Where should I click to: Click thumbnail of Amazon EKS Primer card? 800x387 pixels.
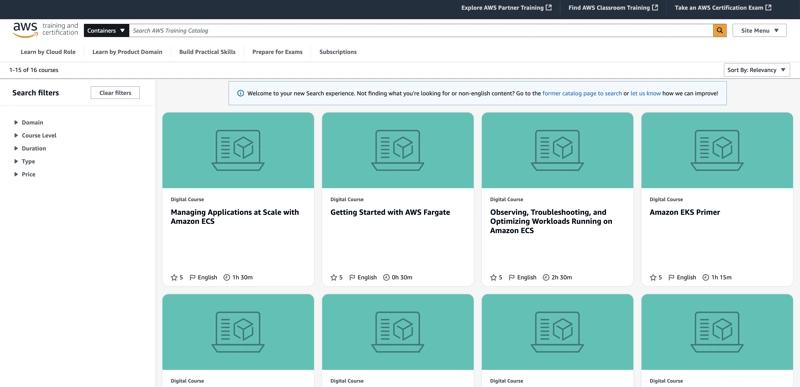click(717, 150)
